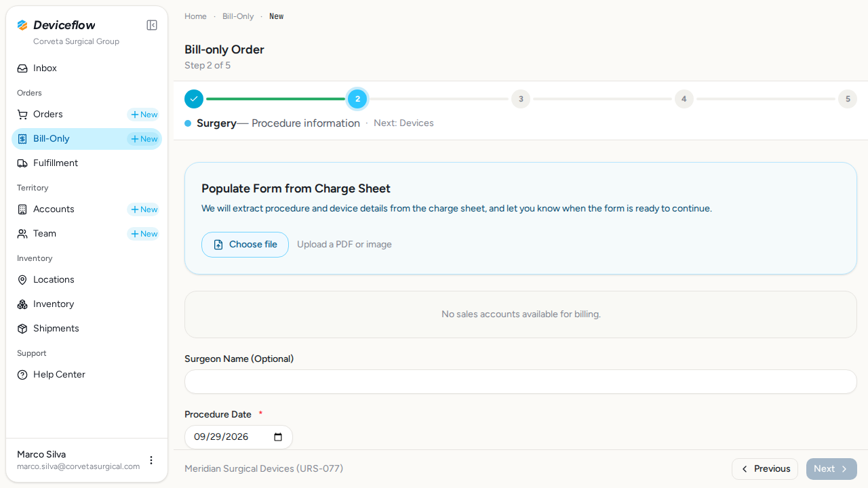Open Help Center
Screen dimensions: 868x488
click(87, 375)
